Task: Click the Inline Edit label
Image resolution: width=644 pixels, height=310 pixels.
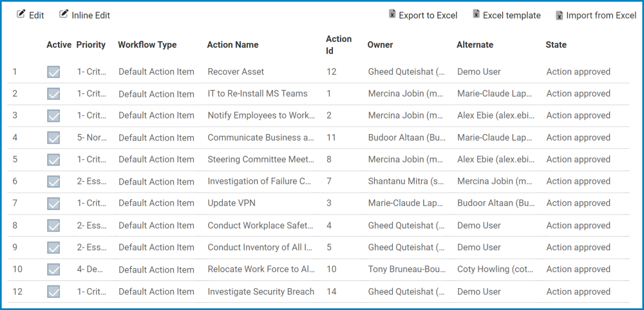Action: (x=91, y=15)
